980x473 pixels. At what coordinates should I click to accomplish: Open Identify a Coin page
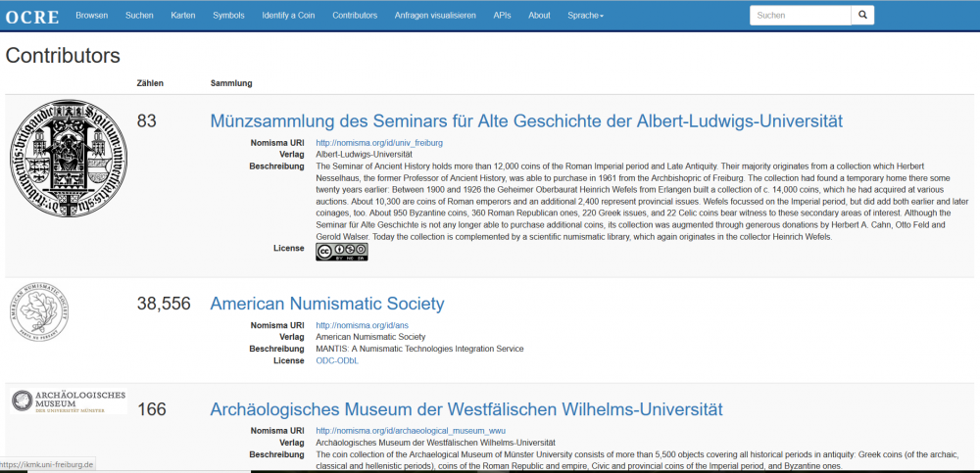click(x=287, y=16)
